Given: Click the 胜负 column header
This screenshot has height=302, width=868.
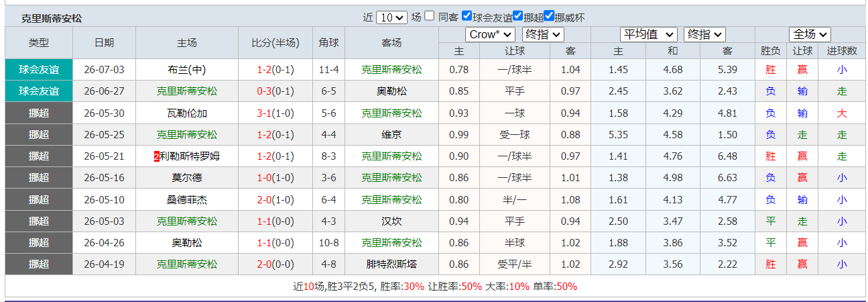Looking at the screenshot, I should pos(771,50).
